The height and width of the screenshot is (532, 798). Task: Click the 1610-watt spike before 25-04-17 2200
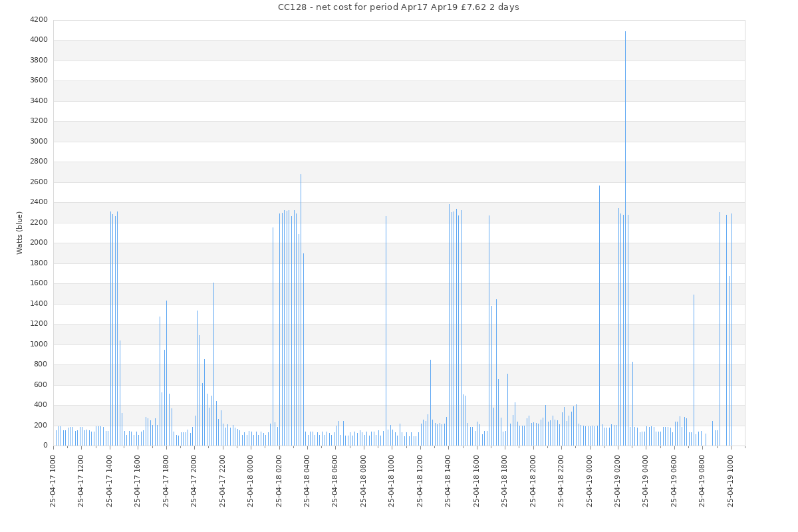tap(213, 364)
